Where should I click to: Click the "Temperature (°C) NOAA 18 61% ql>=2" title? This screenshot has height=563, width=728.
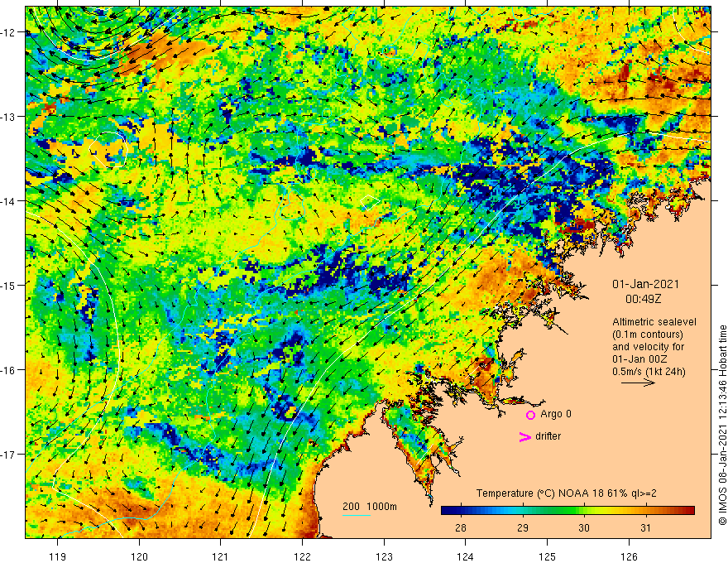(567, 493)
